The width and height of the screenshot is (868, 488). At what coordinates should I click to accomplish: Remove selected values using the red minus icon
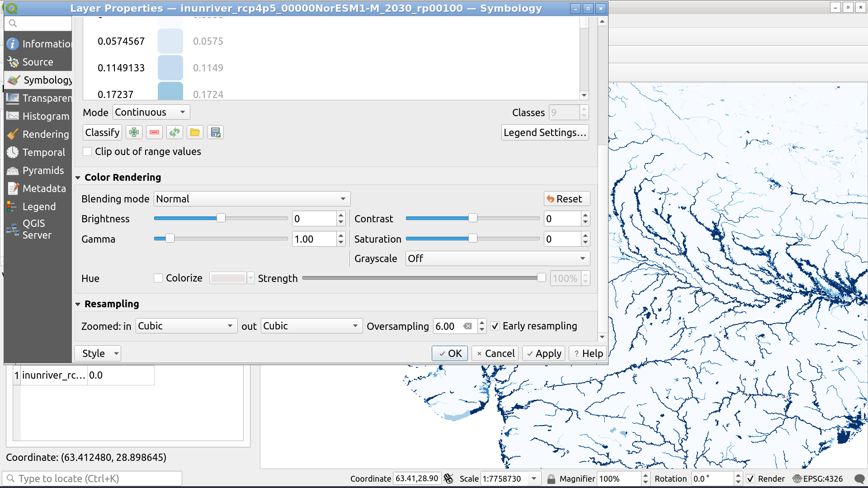pyautogui.click(x=154, y=132)
